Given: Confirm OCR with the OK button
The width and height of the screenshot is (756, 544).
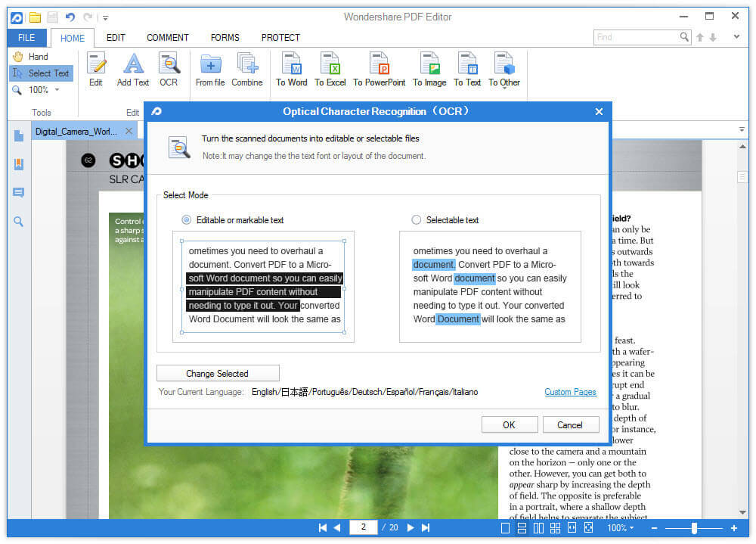Looking at the screenshot, I should (509, 424).
